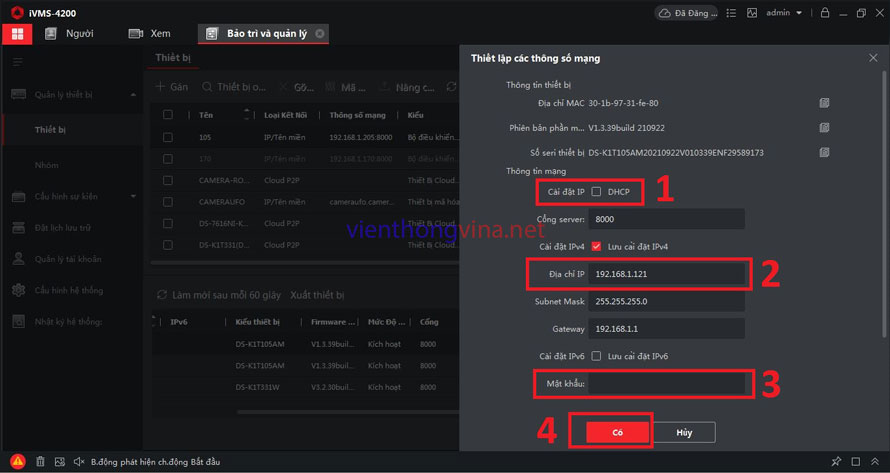The height and width of the screenshot is (473, 890).
Task: Focus the Mật khẩu password field
Action: tap(667, 383)
